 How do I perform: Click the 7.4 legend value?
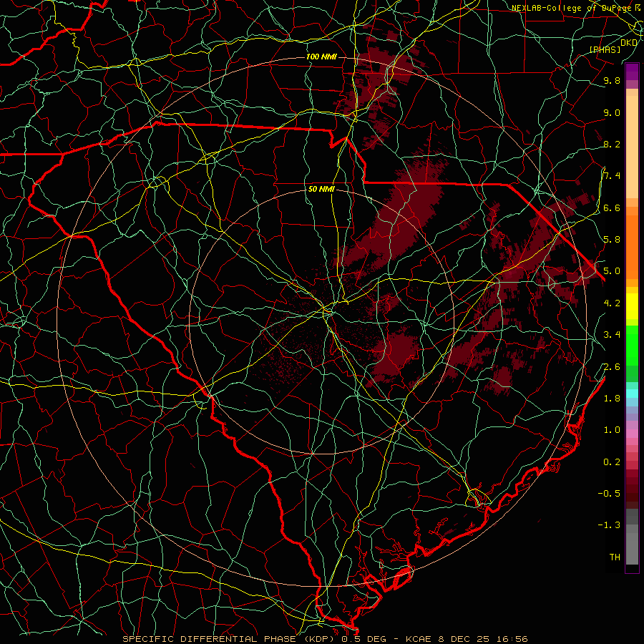click(x=612, y=176)
